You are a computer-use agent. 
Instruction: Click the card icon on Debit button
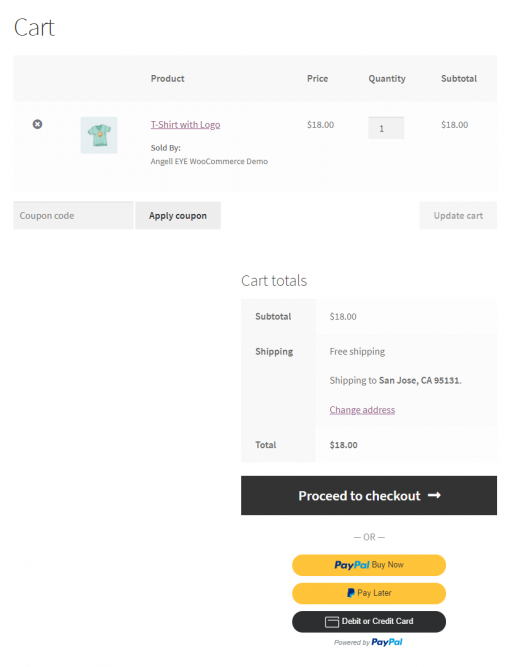(x=332, y=622)
